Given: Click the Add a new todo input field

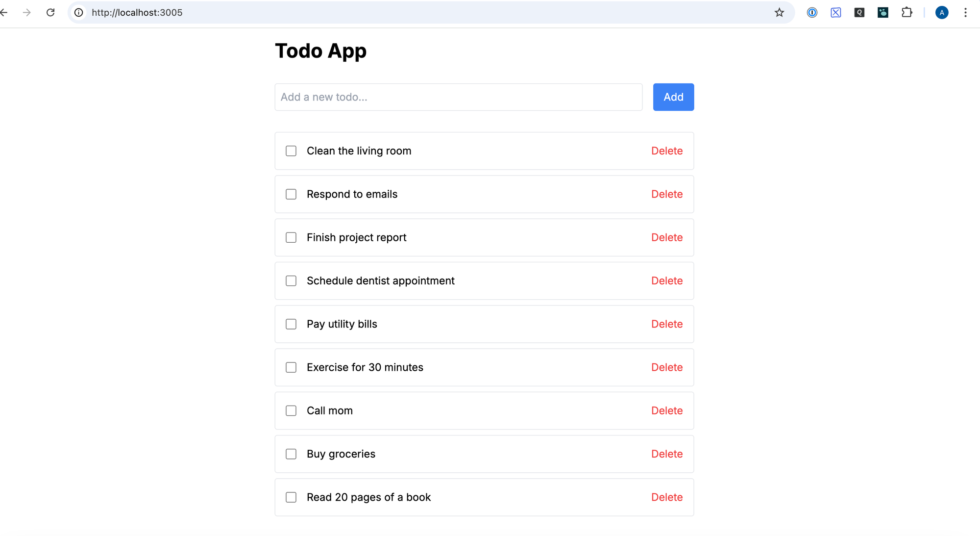Looking at the screenshot, I should click(458, 97).
